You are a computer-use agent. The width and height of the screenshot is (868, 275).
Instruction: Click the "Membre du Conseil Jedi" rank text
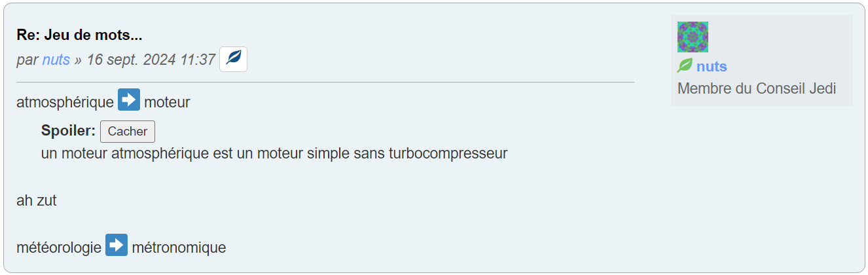757,88
